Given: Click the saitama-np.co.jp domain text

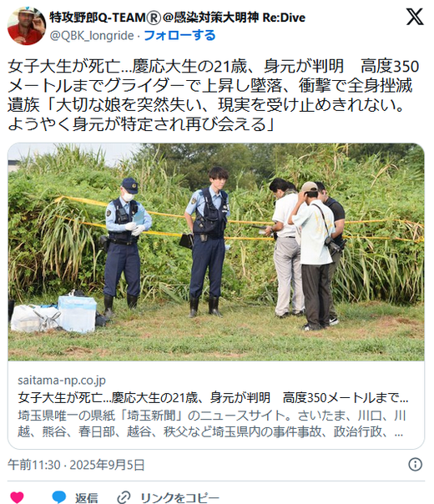Looking at the screenshot, I should tap(62, 381).
